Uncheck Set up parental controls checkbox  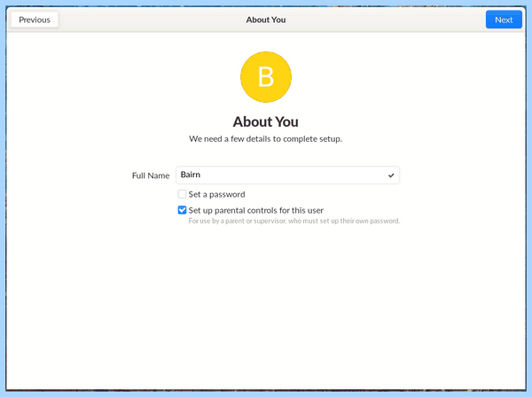pos(182,210)
